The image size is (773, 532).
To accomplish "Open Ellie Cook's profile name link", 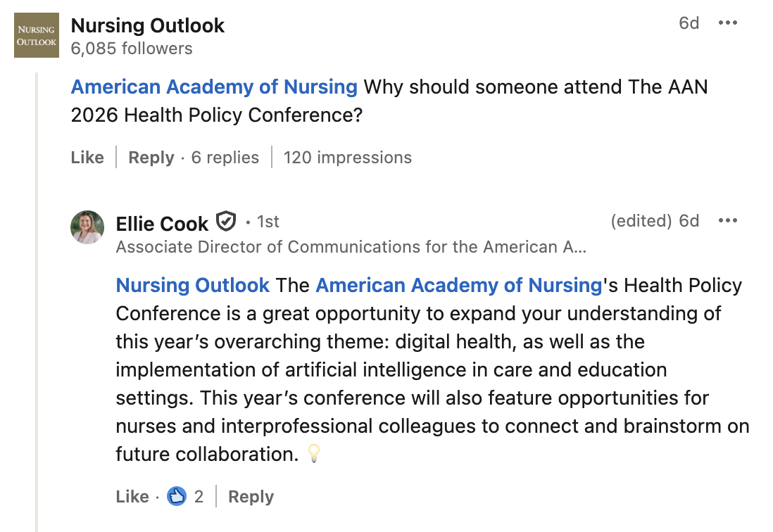I will coord(162,224).
